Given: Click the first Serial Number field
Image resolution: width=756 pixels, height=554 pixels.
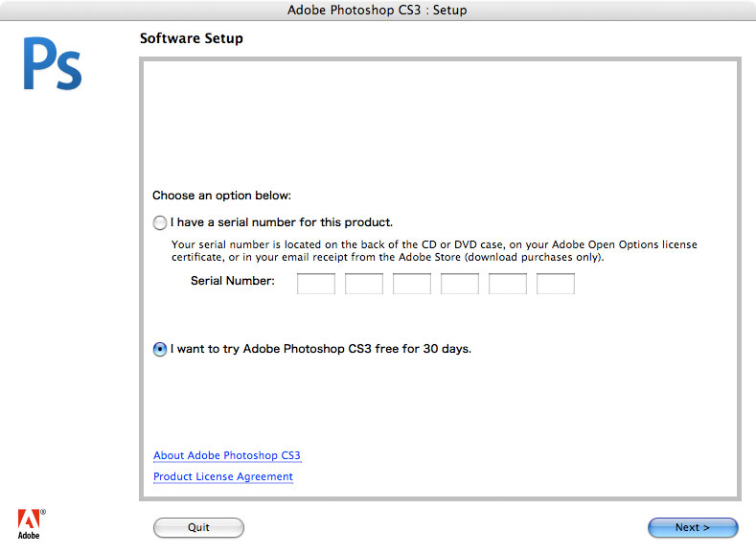Looking at the screenshot, I should 316,284.
